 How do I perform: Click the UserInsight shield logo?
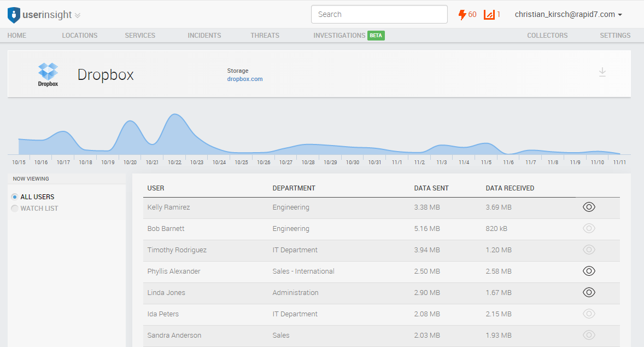point(14,15)
